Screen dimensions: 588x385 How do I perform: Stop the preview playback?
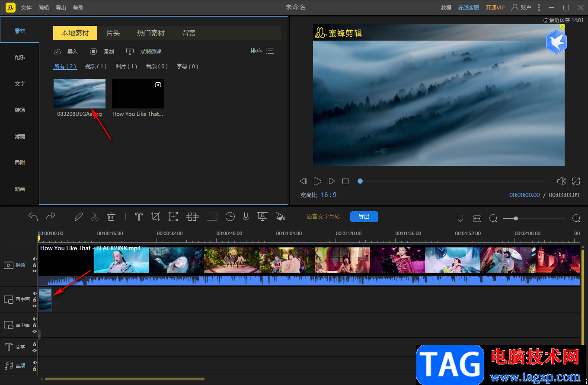pyautogui.click(x=345, y=181)
